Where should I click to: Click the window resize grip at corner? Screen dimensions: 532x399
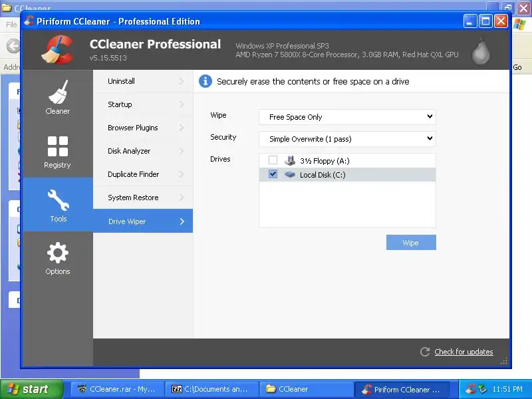tap(504, 361)
